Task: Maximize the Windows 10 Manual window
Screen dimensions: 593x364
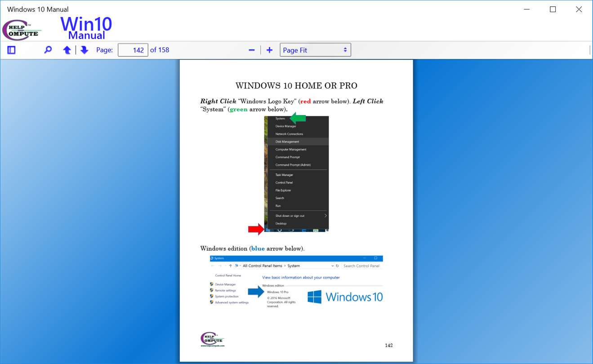Action: 553,9
